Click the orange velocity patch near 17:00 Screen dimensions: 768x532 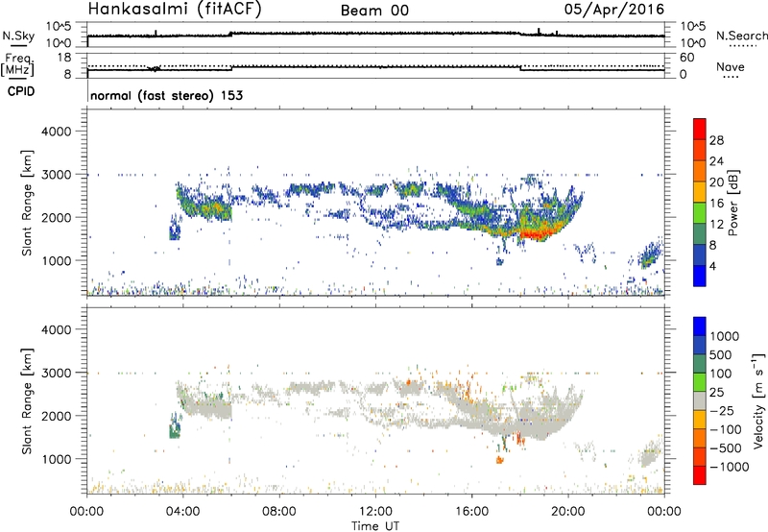(x=499, y=460)
